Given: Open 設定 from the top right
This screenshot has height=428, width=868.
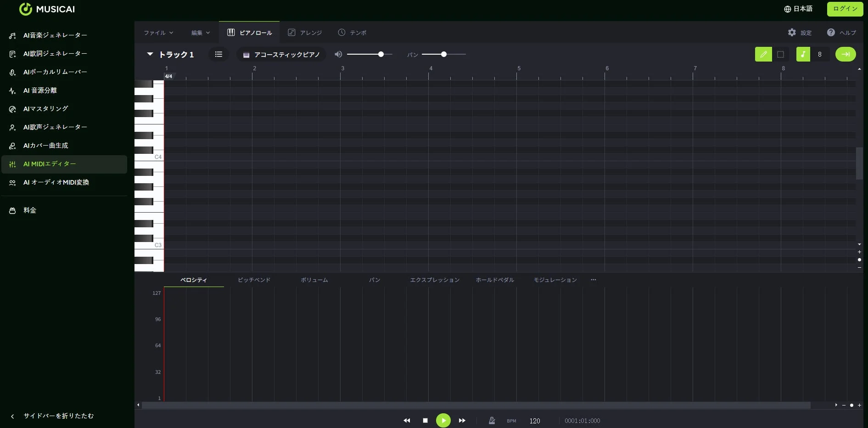Looking at the screenshot, I should [800, 33].
